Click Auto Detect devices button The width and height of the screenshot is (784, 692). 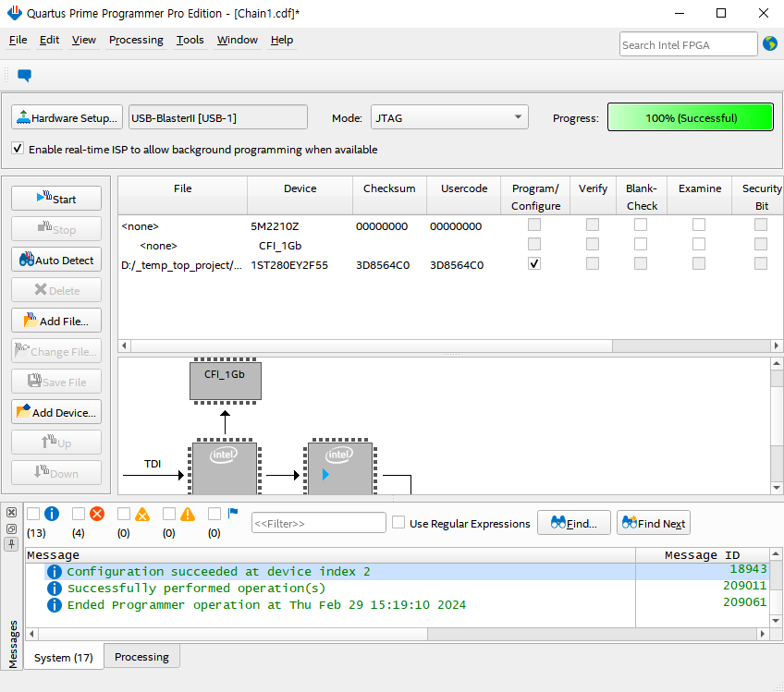coord(56,261)
